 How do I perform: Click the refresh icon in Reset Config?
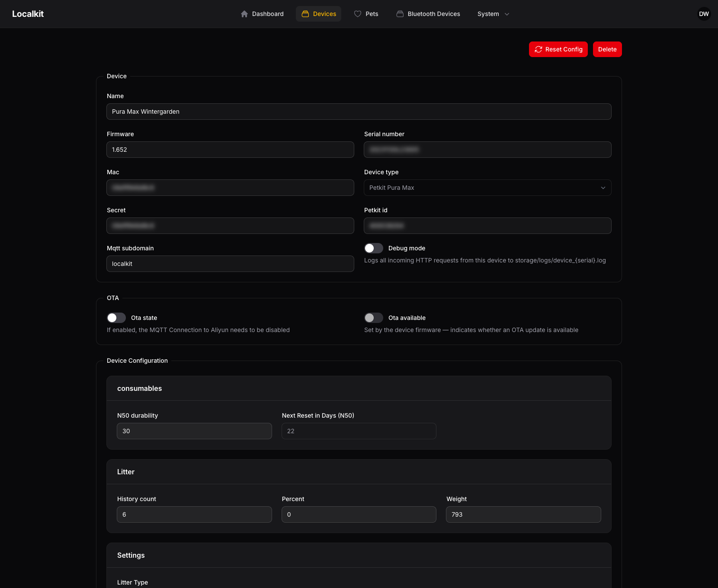point(538,49)
